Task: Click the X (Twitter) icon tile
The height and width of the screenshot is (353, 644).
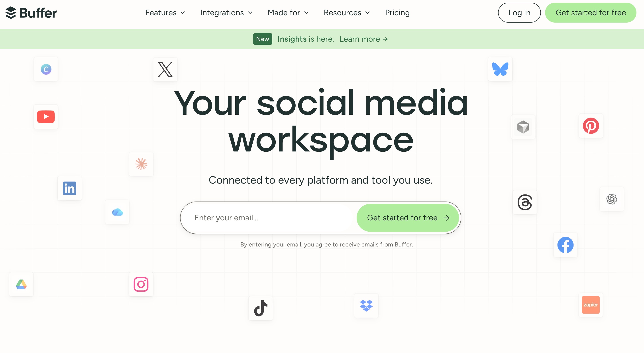Action: (x=165, y=69)
